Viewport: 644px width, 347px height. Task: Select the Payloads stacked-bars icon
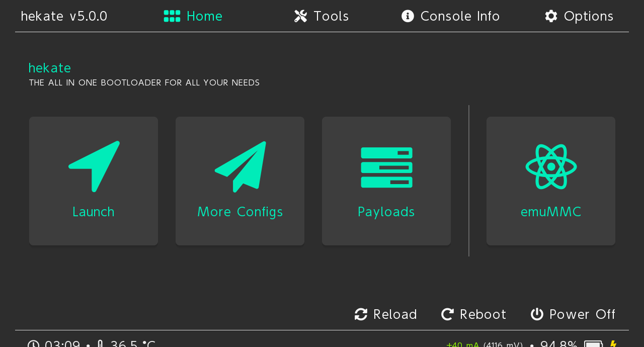pyautogui.click(x=386, y=167)
